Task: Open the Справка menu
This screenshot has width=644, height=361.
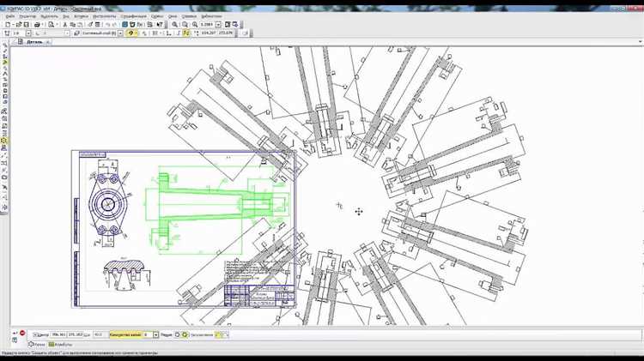Action: (x=189, y=16)
